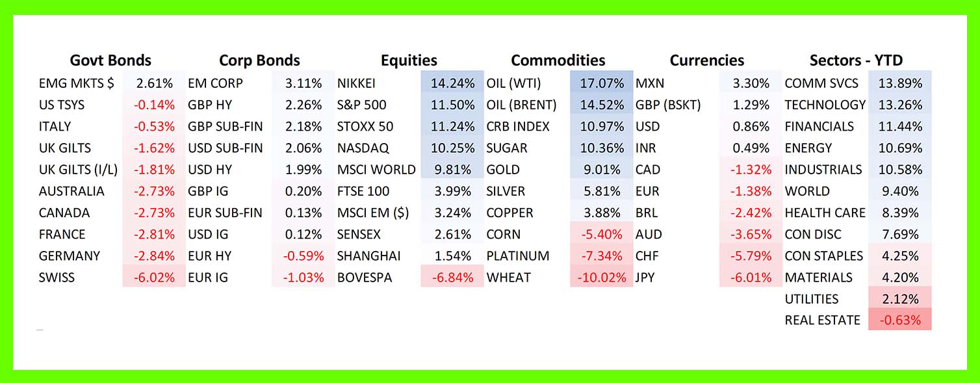
Task: Select the EM CORP 3.11% value
Action: click(x=303, y=83)
